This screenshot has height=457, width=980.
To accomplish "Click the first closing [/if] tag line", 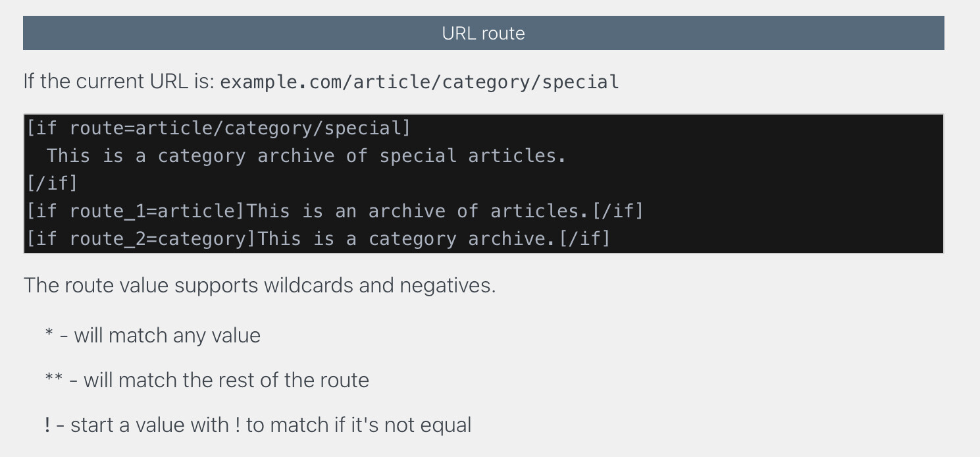I will [x=52, y=183].
